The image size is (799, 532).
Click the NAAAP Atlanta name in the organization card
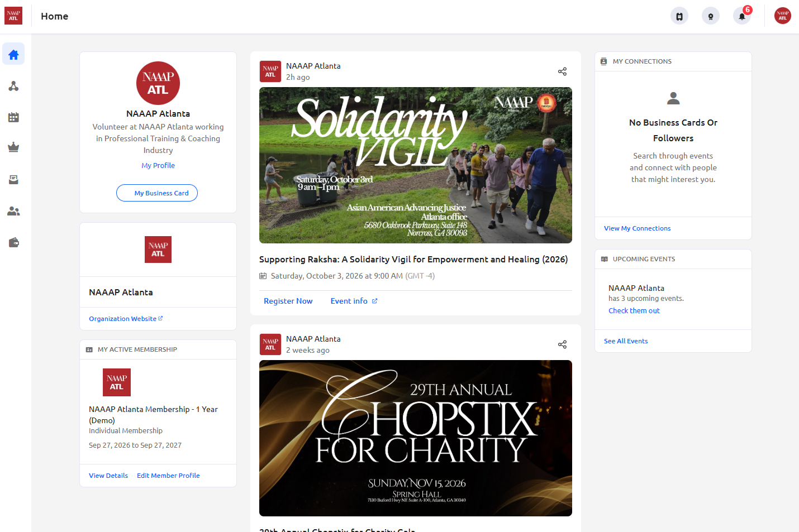(121, 293)
